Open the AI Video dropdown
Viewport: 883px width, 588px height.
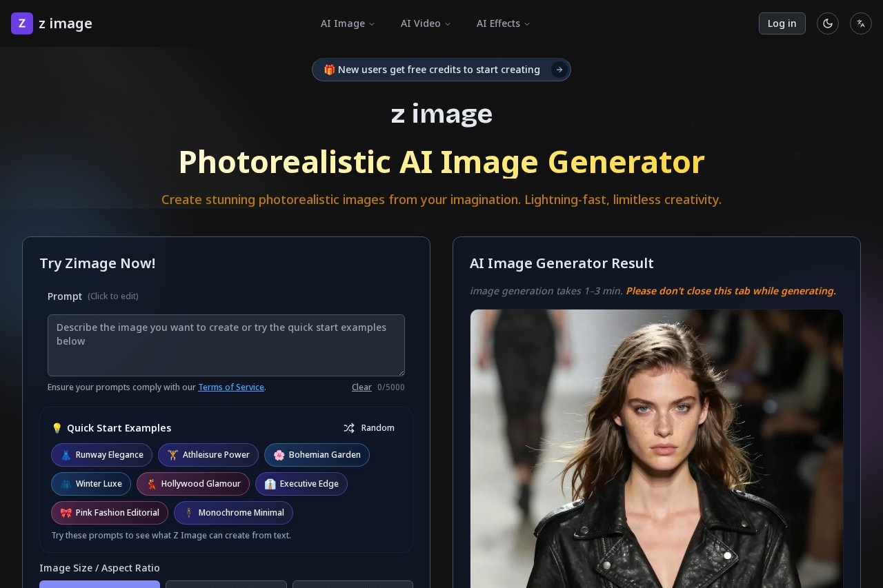click(425, 23)
